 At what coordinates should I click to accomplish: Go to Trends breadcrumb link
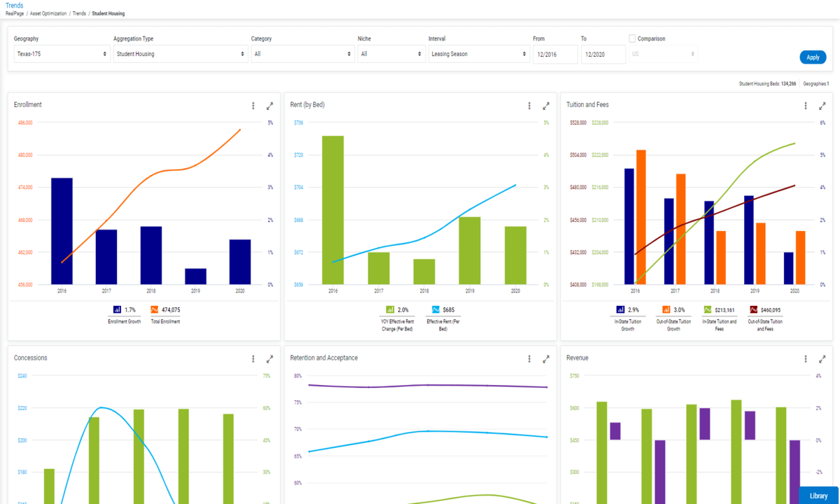(79, 13)
